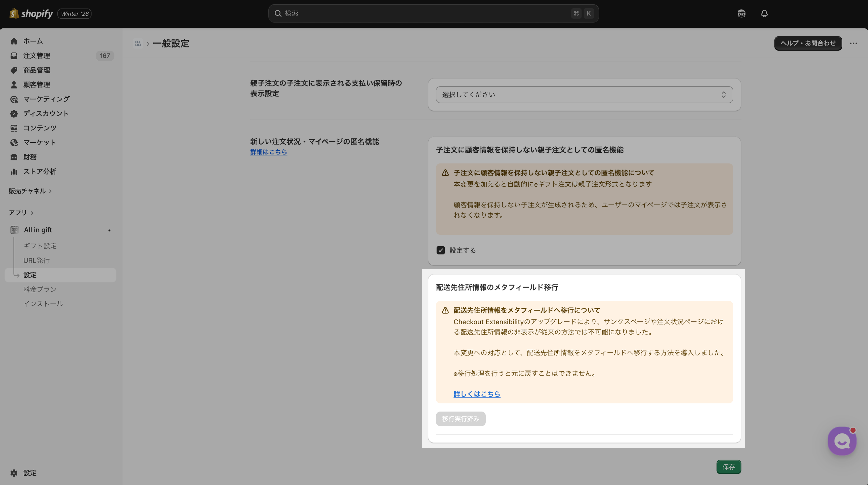
Task: Toggle the 設定する checkbox
Action: tap(440, 250)
